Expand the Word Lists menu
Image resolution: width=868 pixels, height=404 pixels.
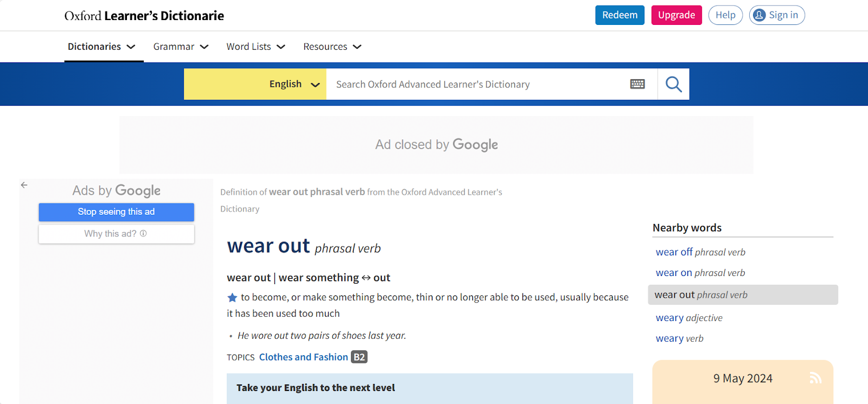[x=256, y=47]
